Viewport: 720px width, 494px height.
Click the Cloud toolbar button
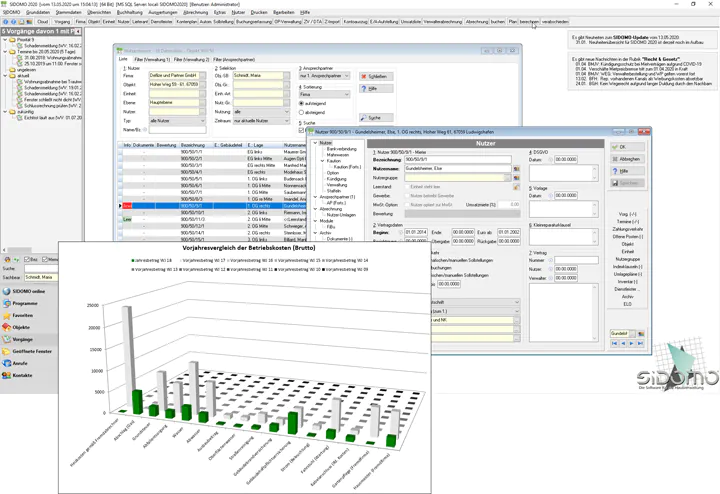(x=43, y=22)
